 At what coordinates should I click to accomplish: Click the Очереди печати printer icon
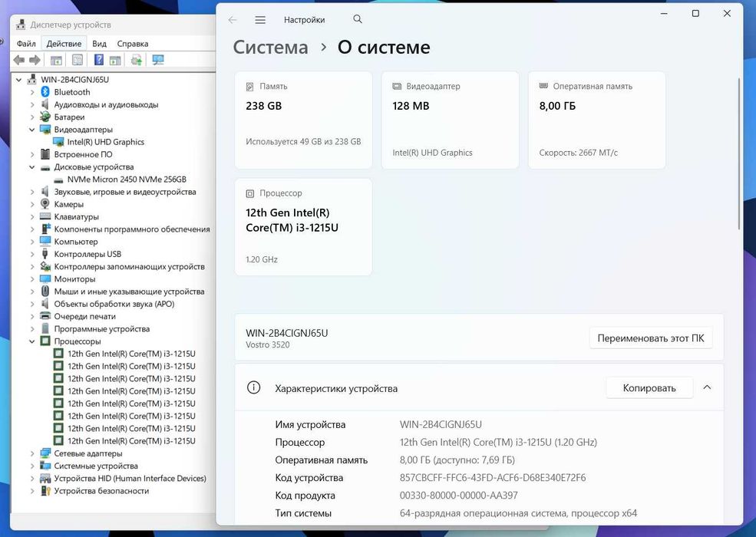(x=45, y=316)
